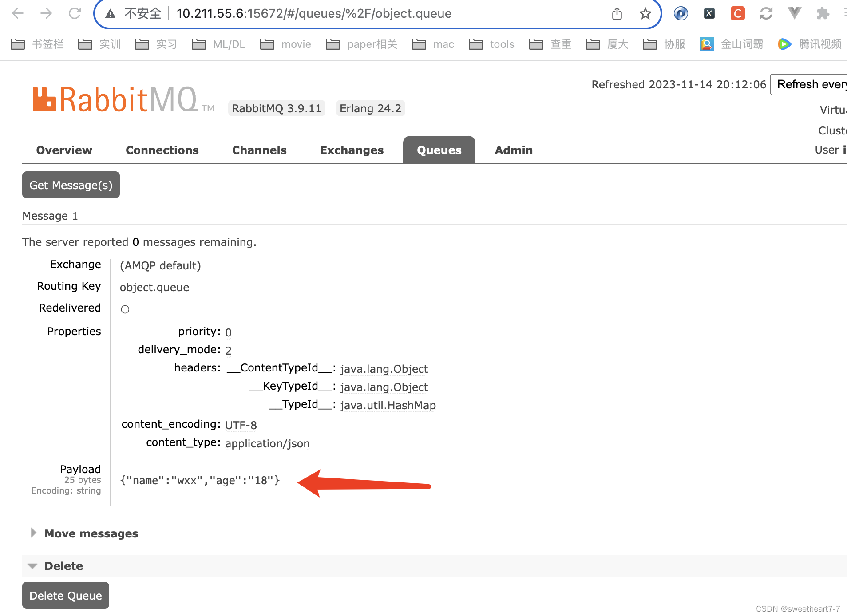Viewport: 847px width, 616px height.
Task: Reload the page with refresh icon
Action: point(75,13)
